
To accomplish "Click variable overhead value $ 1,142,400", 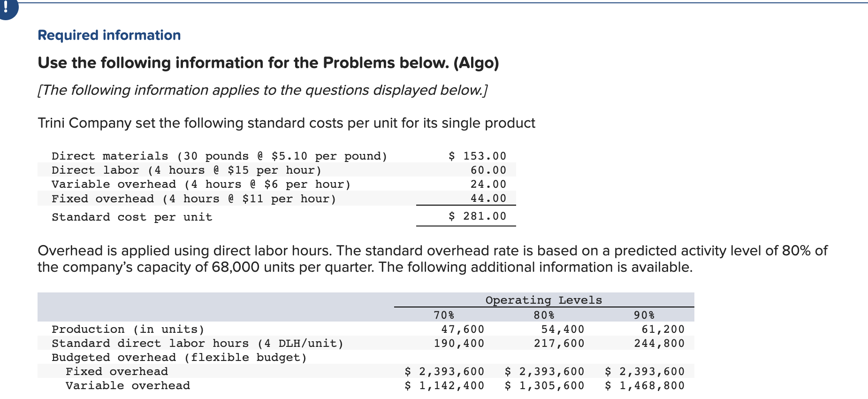I will click(x=444, y=385).
